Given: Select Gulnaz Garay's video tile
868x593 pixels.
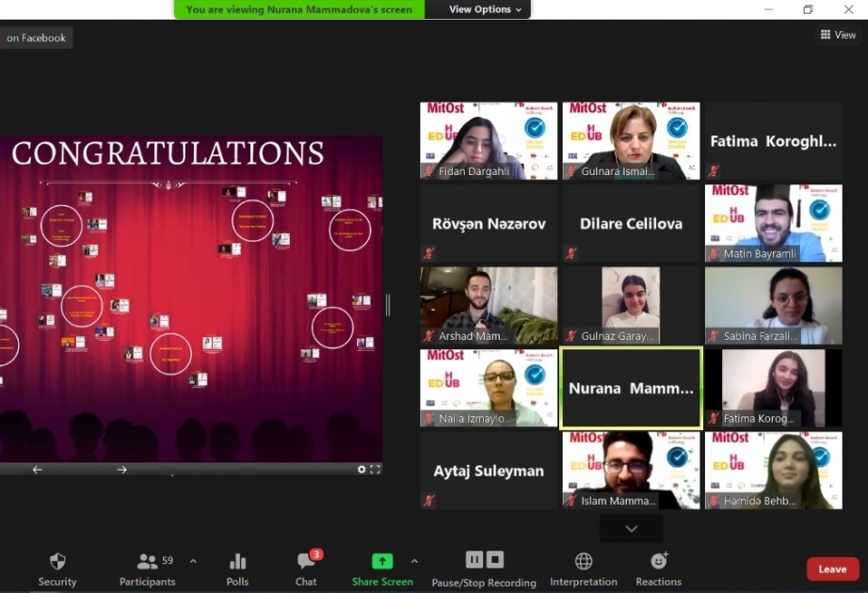Looking at the screenshot, I should [x=631, y=306].
